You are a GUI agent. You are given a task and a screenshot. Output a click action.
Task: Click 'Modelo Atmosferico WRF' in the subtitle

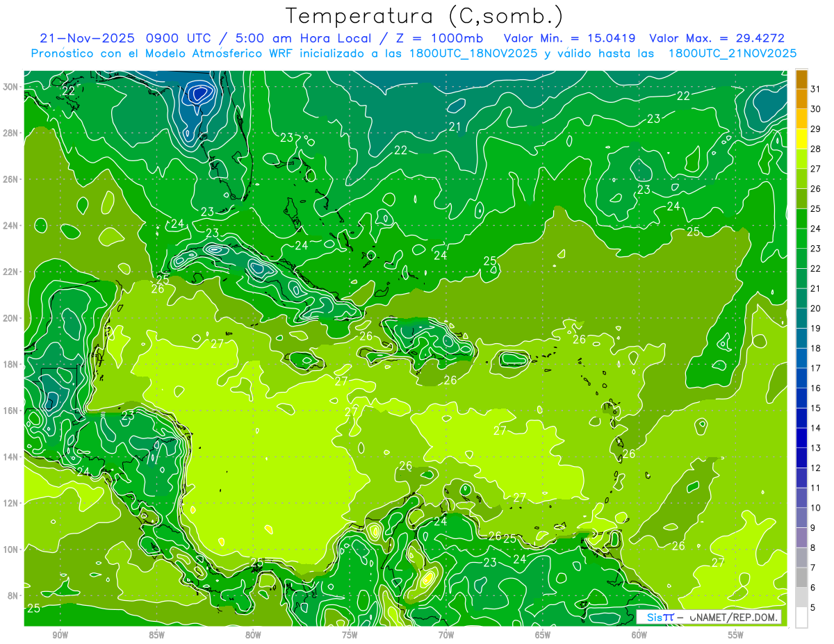tap(220, 53)
